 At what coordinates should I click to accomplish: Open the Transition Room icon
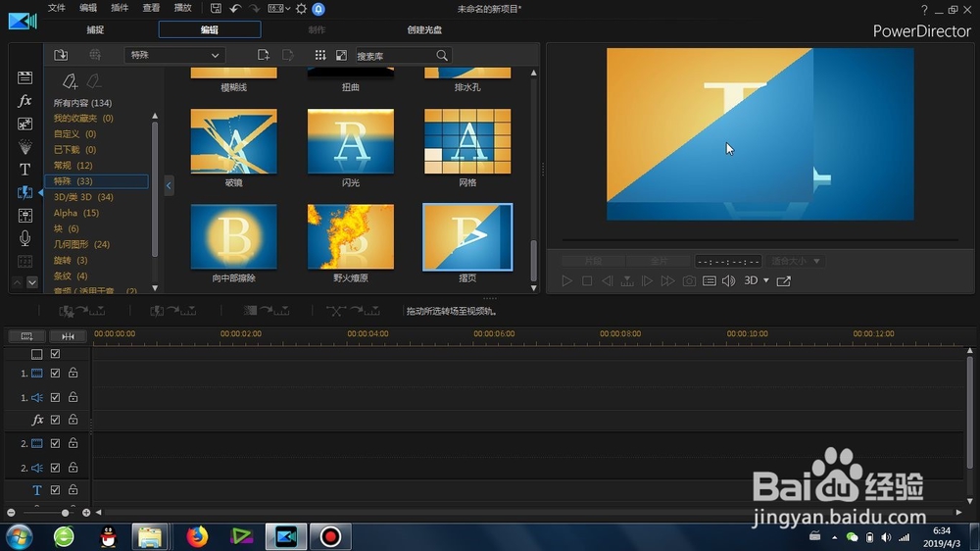coord(25,192)
